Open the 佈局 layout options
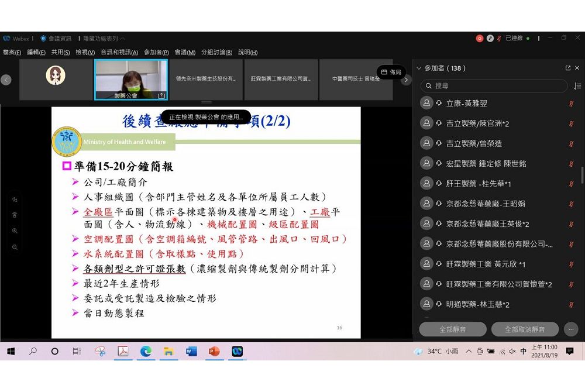The width and height of the screenshot is (585, 392). [391, 72]
